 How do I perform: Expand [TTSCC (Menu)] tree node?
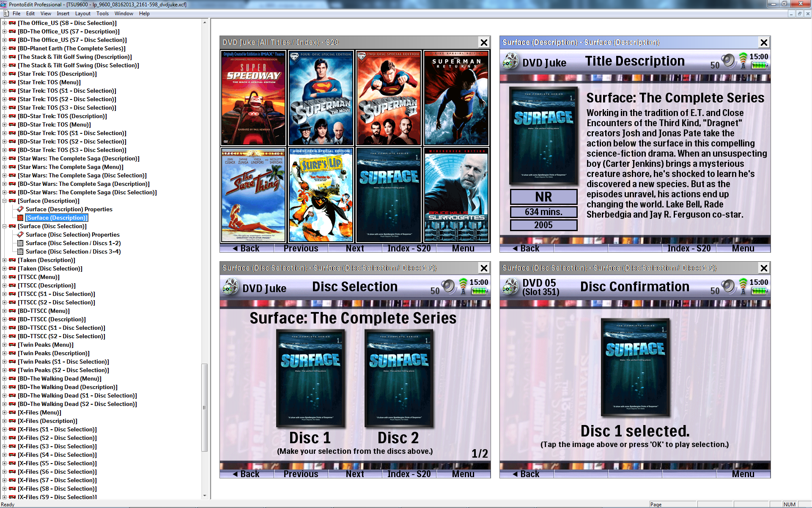[x=4, y=277]
